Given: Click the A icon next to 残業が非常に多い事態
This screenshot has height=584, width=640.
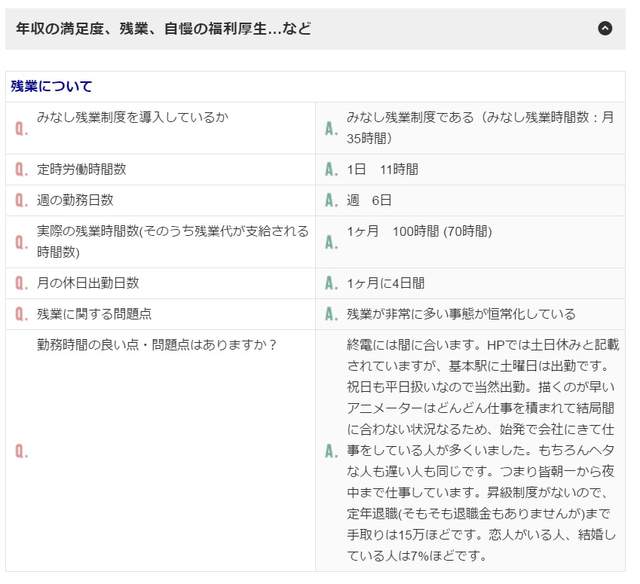Looking at the screenshot, I should pyautogui.click(x=330, y=314).
